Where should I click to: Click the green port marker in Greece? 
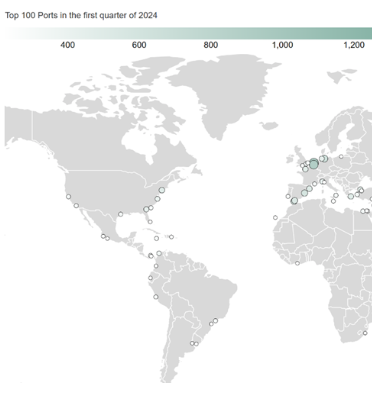[351, 196]
